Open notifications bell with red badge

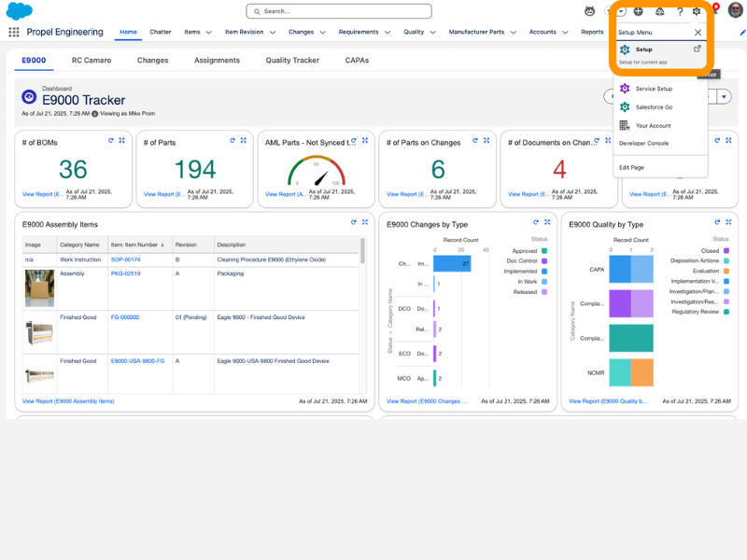pos(715,9)
